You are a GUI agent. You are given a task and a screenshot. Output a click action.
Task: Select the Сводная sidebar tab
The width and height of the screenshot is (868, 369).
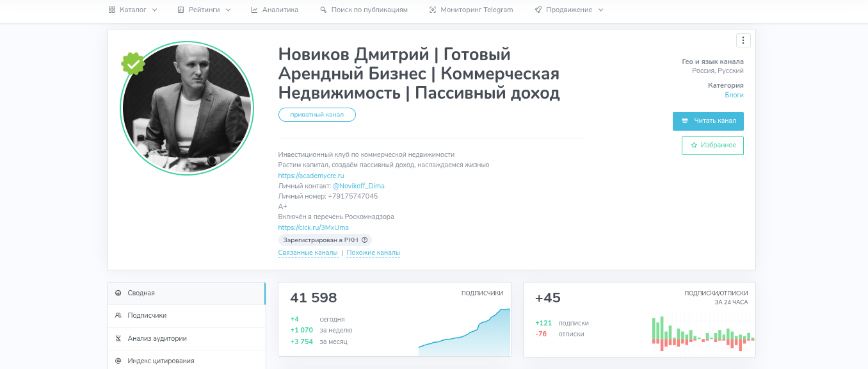coord(186,293)
